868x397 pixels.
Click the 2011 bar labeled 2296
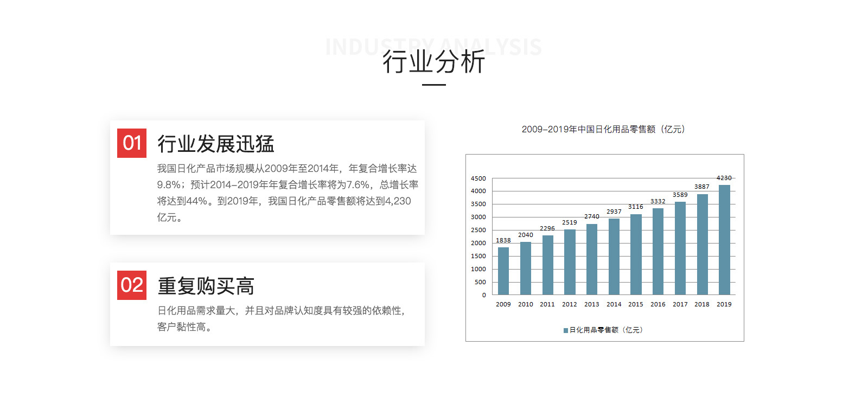tap(547, 265)
